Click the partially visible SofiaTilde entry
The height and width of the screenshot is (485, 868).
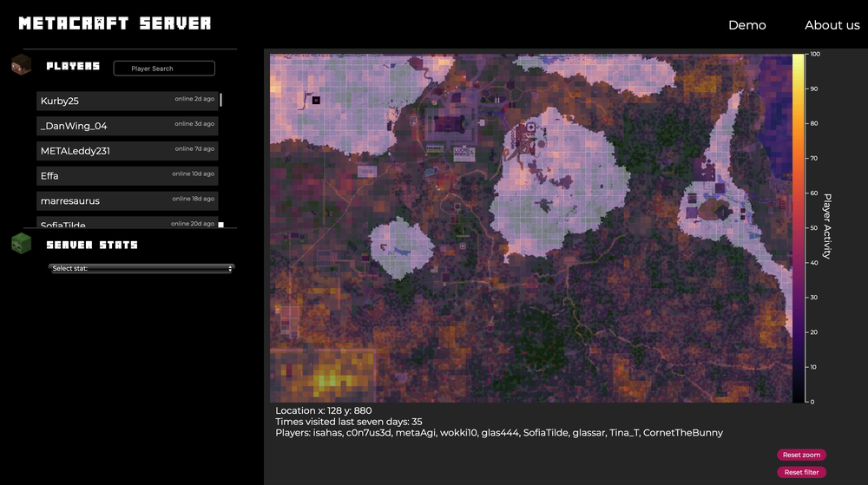(x=127, y=224)
